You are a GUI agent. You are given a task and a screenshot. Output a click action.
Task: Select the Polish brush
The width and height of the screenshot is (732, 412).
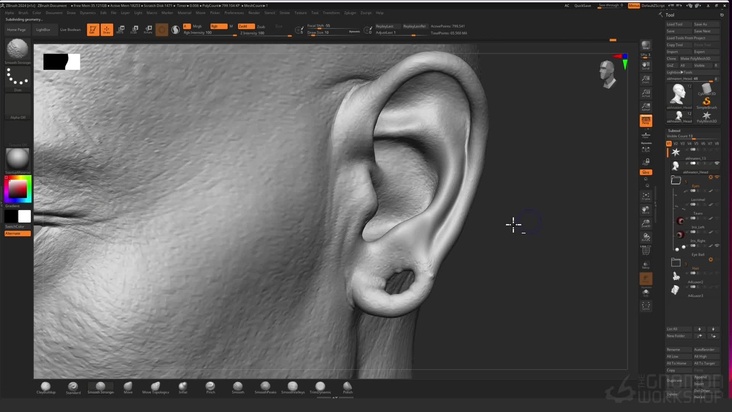[348, 387]
